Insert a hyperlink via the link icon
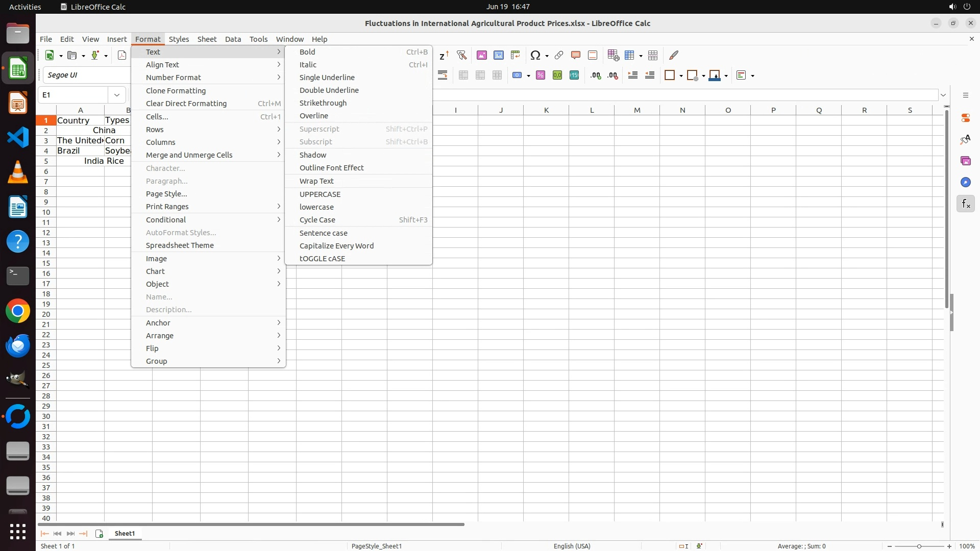Screen dimensions: 980x551 [x=559, y=55]
